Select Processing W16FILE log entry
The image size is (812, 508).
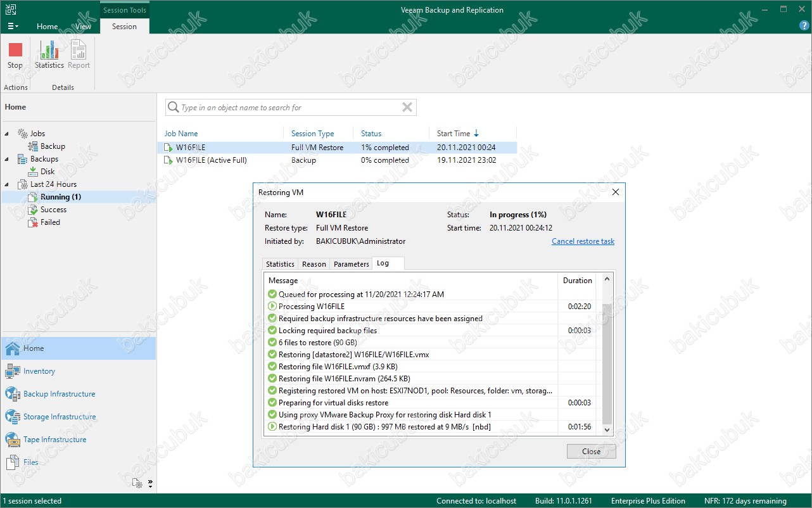pos(431,307)
